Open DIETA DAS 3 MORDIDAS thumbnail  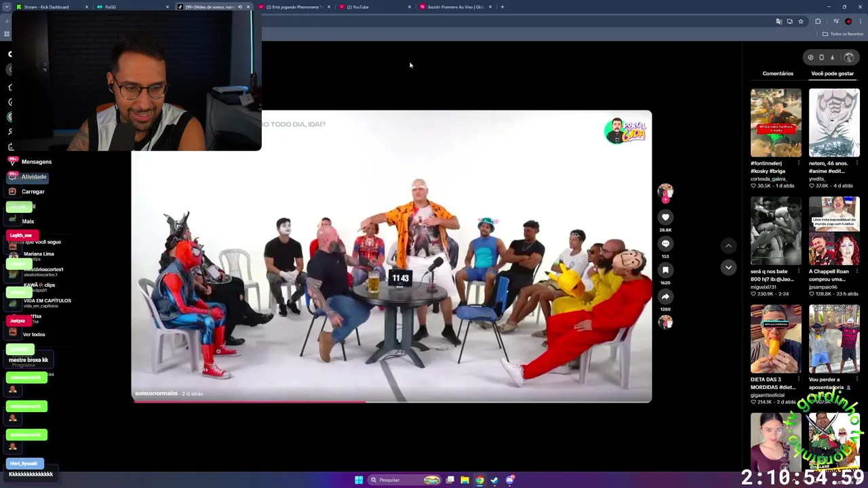776,339
